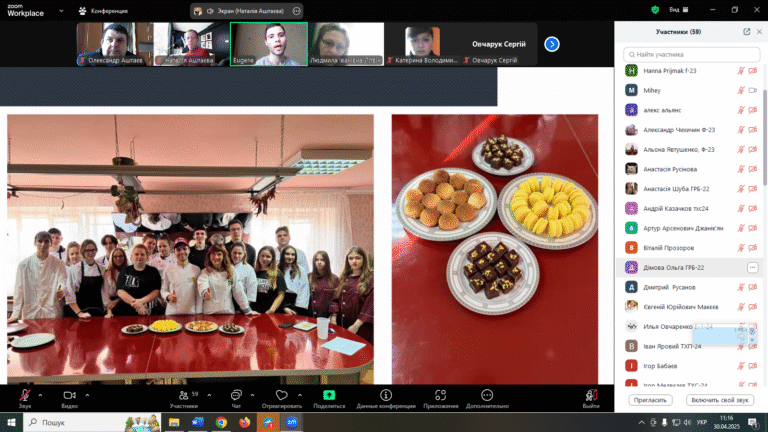
Task: Click Включить свой звук button
Action: point(720,400)
